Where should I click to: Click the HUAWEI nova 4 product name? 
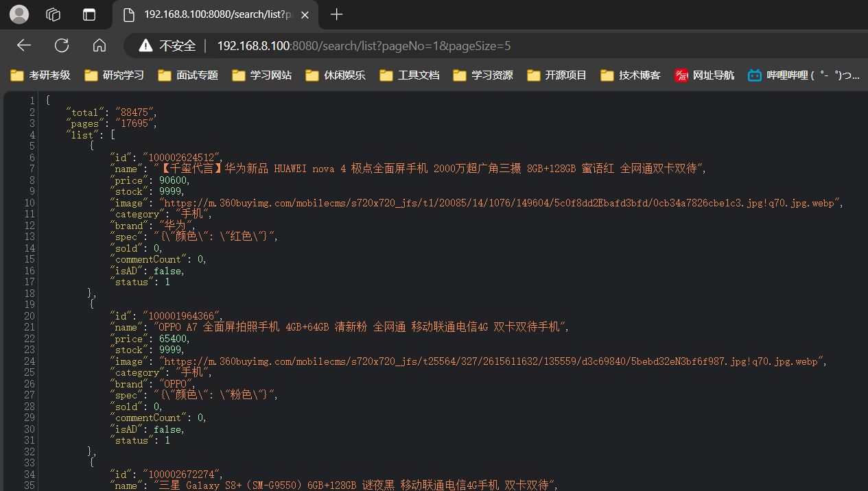[430, 169]
